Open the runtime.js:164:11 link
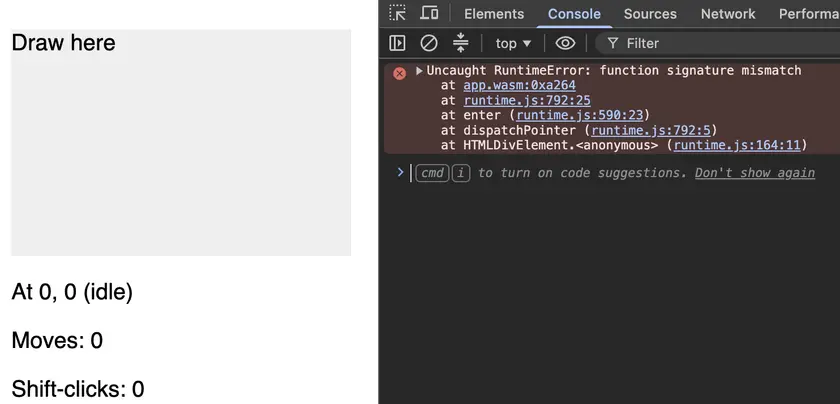The width and height of the screenshot is (840, 404). 737,145
